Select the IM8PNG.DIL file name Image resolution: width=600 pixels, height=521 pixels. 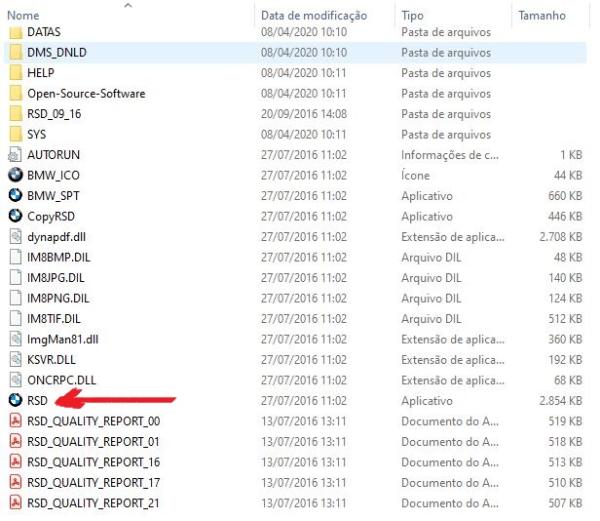58,298
